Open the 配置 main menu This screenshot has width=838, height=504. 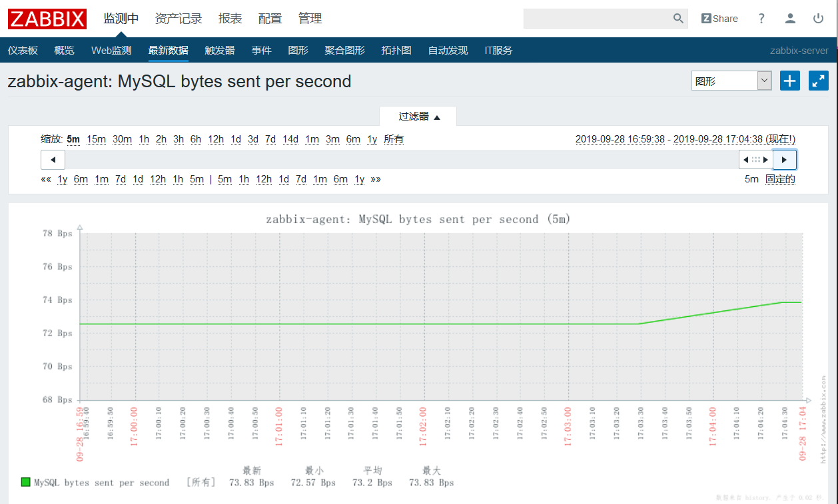[x=270, y=19]
